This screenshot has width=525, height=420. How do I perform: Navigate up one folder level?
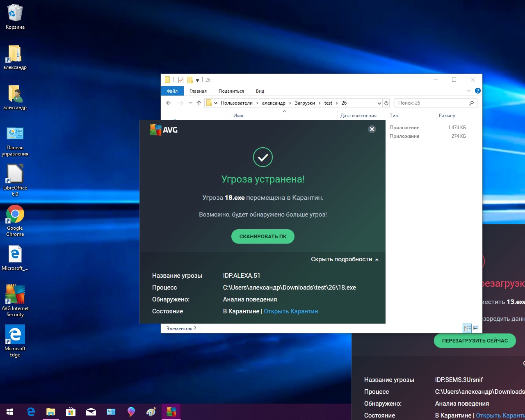point(199,103)
